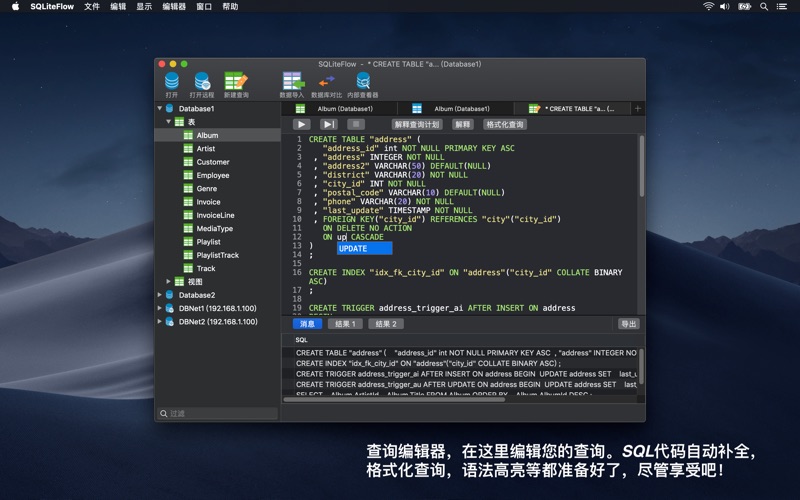Click the step-execute button in query toolbar
800x500 pixels.
(329, 124)
